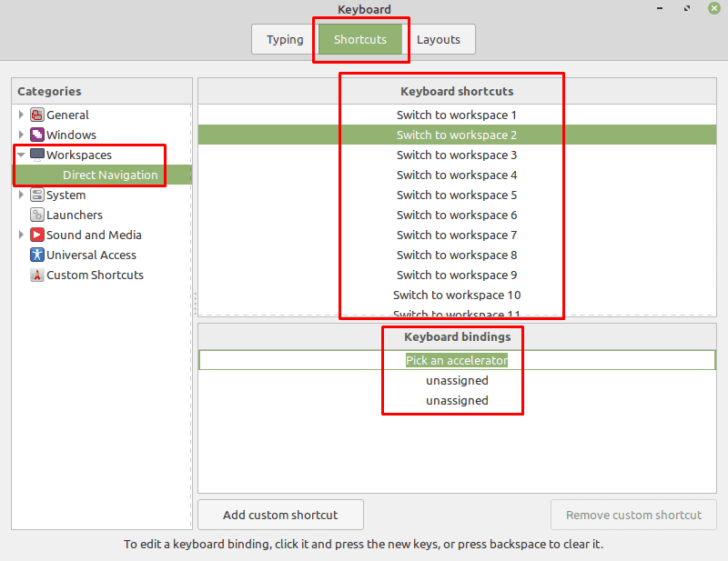The height and width of the screenshot is (561, 728).
Task: Select Sound and Media label
Action: click(x=95, y=235)
